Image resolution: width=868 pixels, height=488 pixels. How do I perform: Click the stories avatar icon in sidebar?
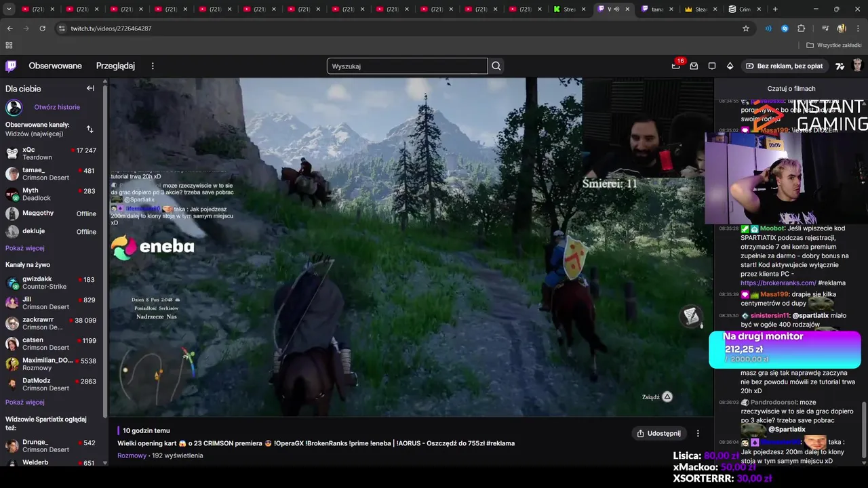click(14, 107)
